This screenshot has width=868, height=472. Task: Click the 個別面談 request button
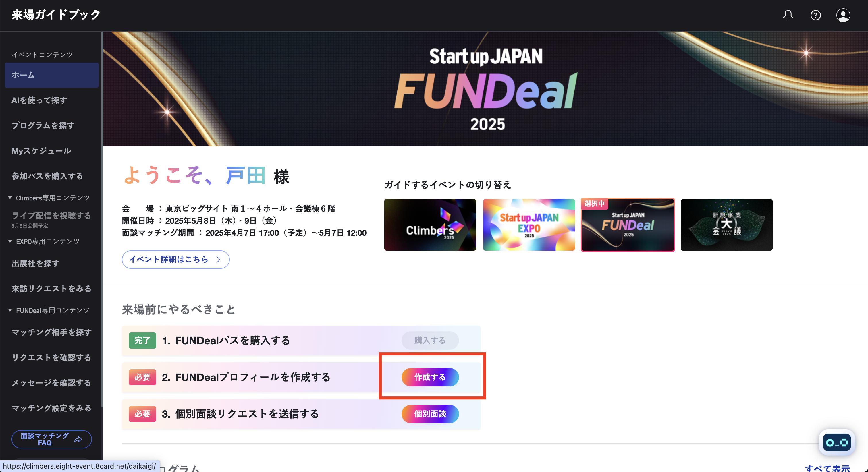(x=430, y=414)
